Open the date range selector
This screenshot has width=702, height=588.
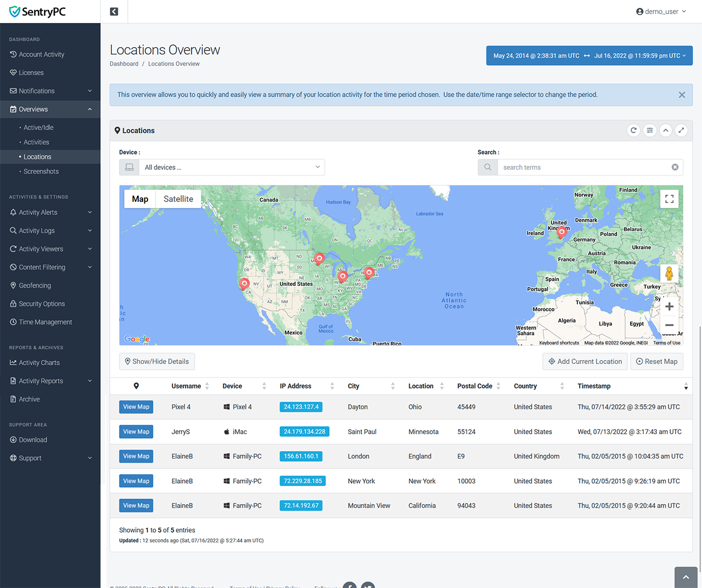589,55
